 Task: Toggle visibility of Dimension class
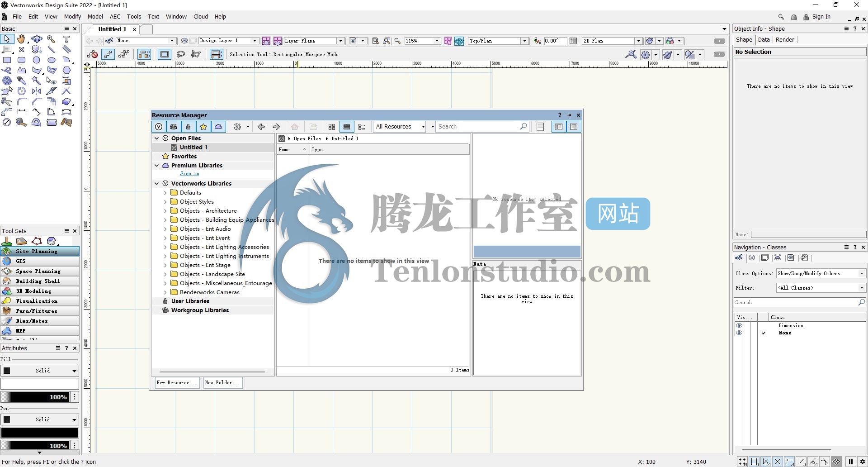tap(739, 325)
